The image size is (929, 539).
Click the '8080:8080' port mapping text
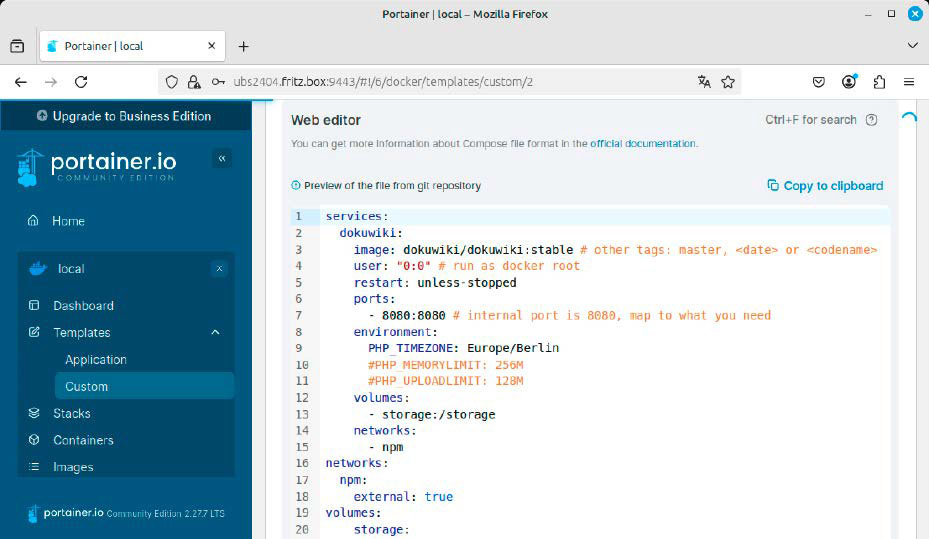coord(414,316)
